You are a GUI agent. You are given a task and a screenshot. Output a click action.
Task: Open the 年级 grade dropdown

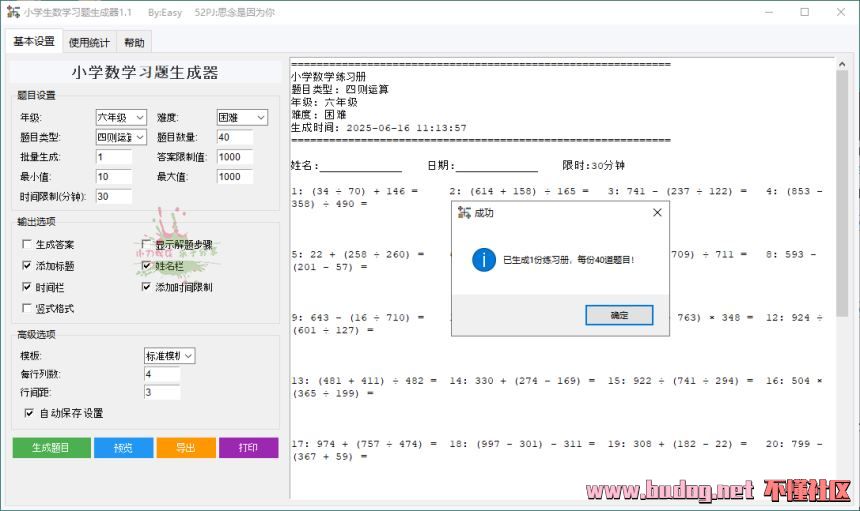tap(121, 118)
